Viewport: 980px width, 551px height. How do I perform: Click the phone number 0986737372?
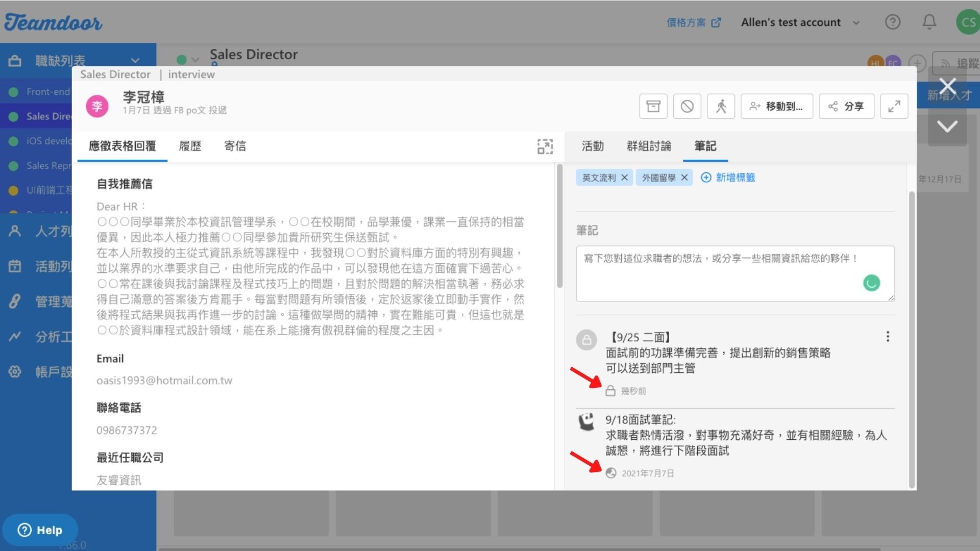127,431
